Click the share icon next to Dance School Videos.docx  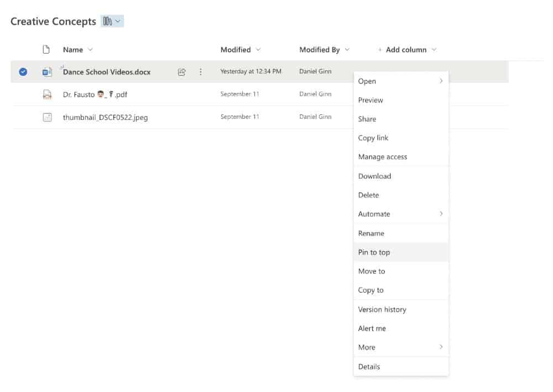point(181,72)
